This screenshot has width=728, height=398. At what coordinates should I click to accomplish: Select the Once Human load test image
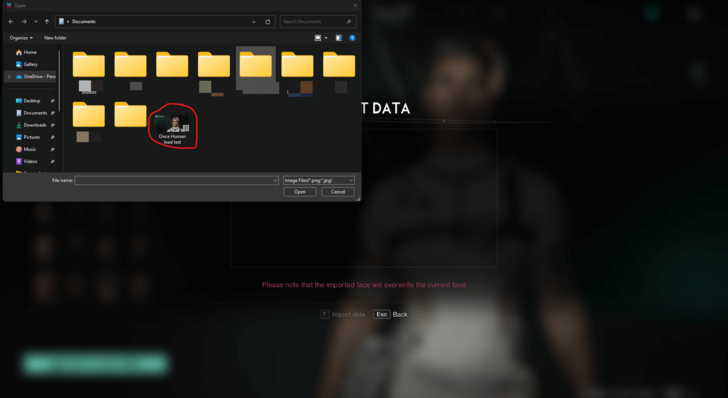pyautogui.click(x=172, y=129)
